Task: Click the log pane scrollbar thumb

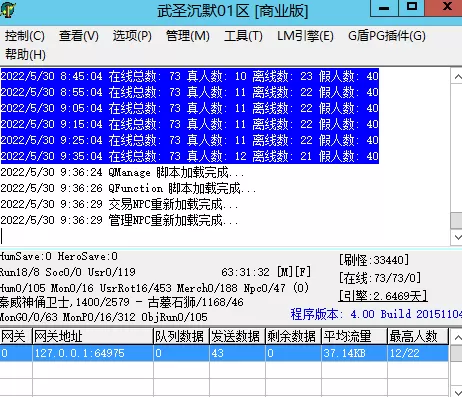Action: 457,220
